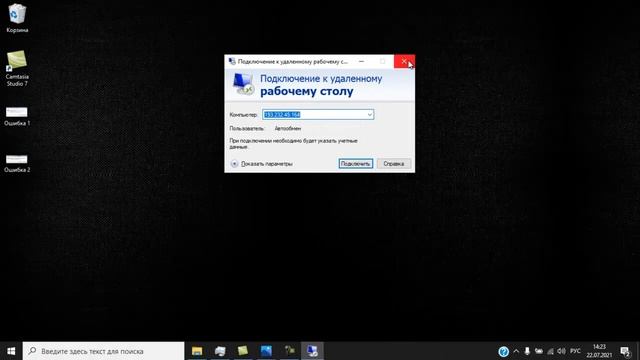Click the Remote Desktop title bar icon

[232, 62]
